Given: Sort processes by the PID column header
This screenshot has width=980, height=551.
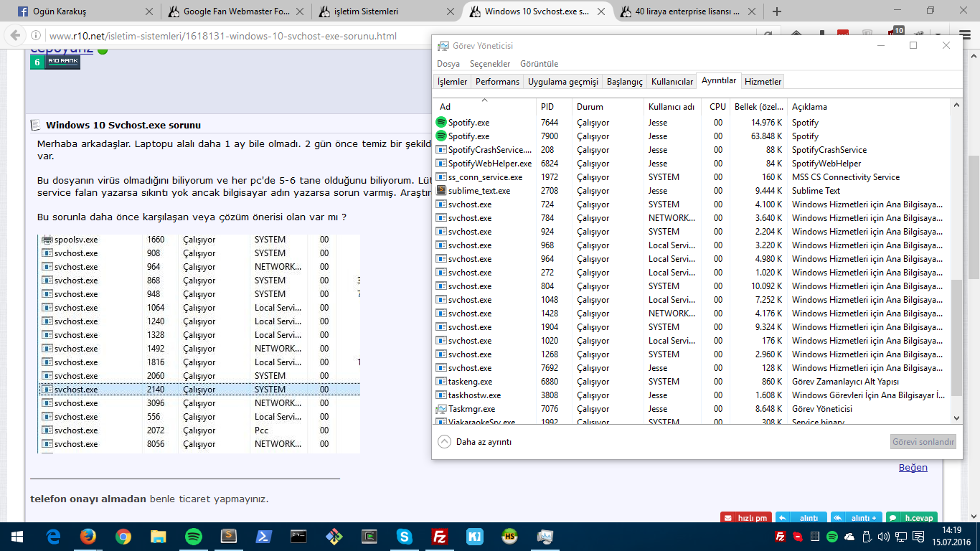Looking at the screenshot, I should click(554, 106).
